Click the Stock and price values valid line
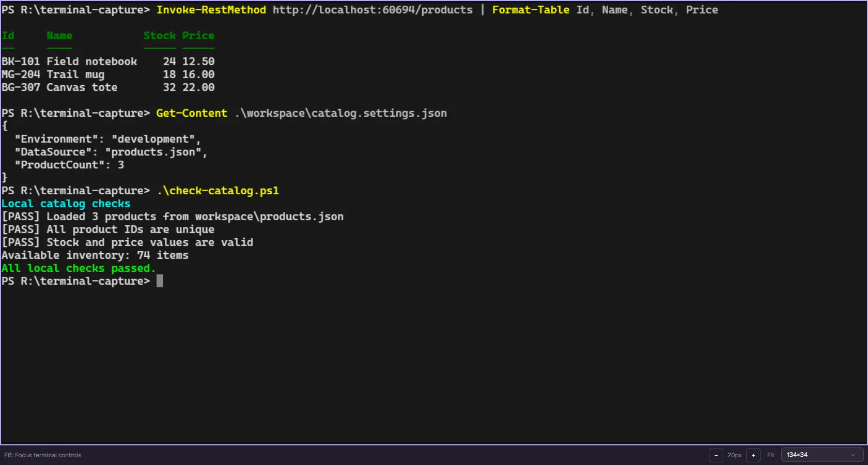The image size is (868, 465). pos(127,242)
